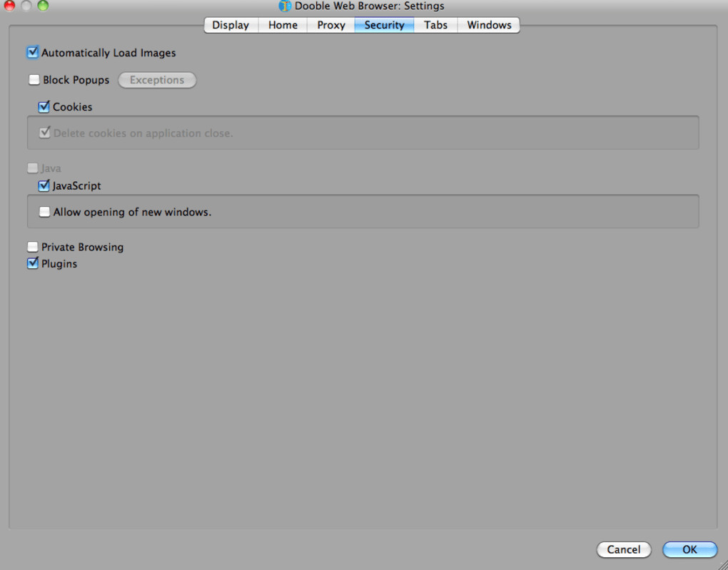Disable the JavaScript checkbox
Image resolution: width=728 pixels, height=570 pixels.
coord(44,185)
